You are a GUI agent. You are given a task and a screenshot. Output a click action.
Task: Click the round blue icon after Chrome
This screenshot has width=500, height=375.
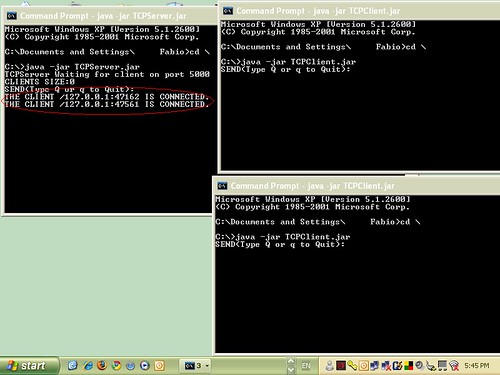(x=130, y=366)
